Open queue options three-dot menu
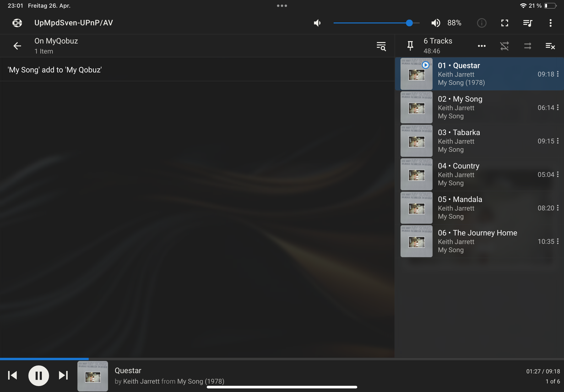This screenshot has height=392, width=564. point(482,46)
